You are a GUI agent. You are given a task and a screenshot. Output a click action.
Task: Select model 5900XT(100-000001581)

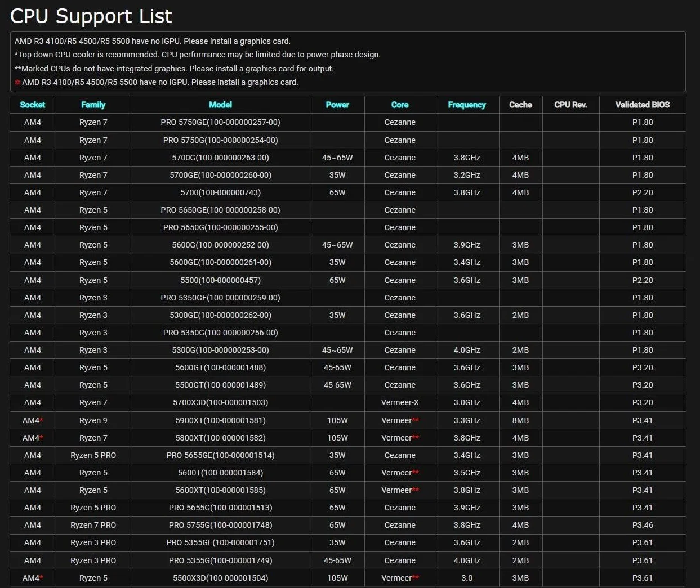pyautogui.click(x=220, y=420)
